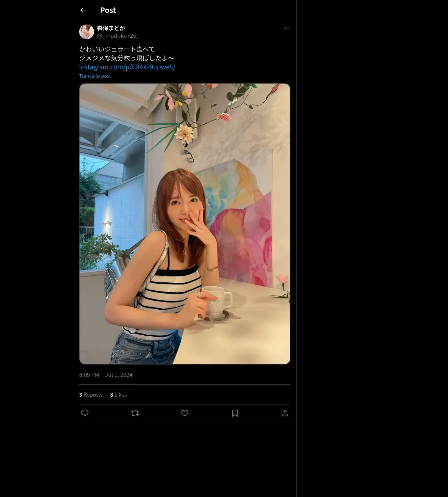Screen dimensions: 448x497
Task: Repost this post via repost icon
Action: [135, 413]
